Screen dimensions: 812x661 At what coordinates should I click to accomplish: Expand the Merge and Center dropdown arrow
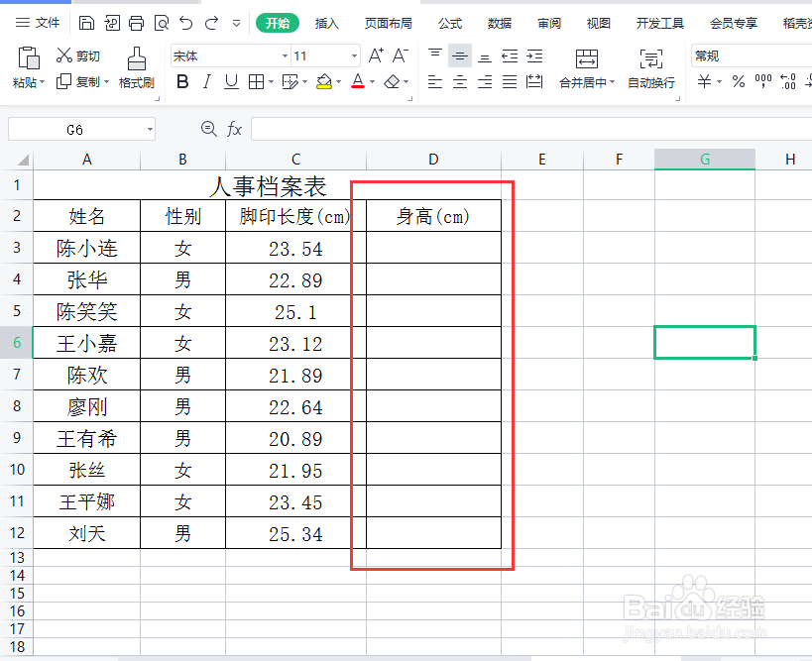612,82
